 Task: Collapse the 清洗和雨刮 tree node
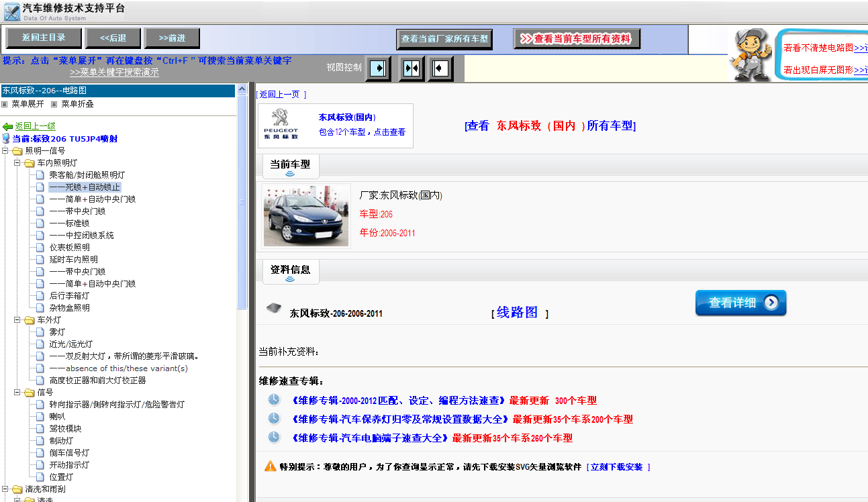tap(5, 489)
